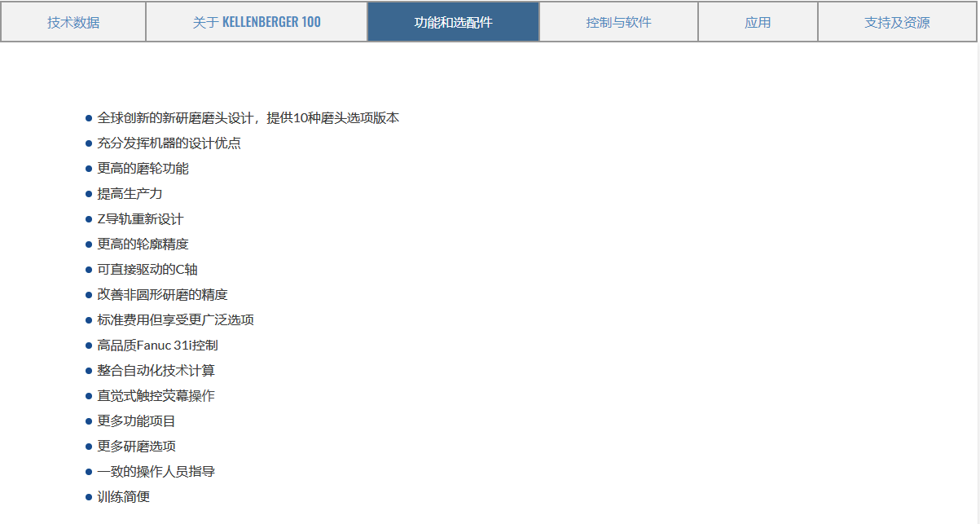
Task: Select the 训练简便 bullet item
Action: (x=123, y=497)
